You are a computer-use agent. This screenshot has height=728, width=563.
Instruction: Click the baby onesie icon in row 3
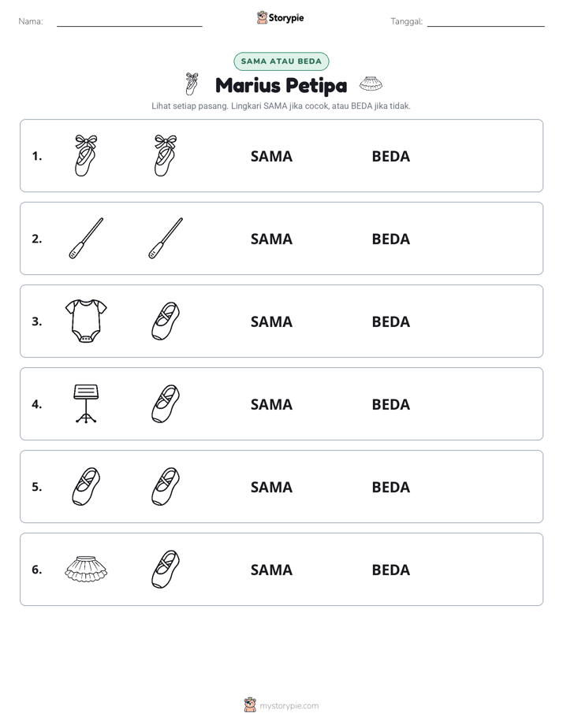[x=86, y=321]
